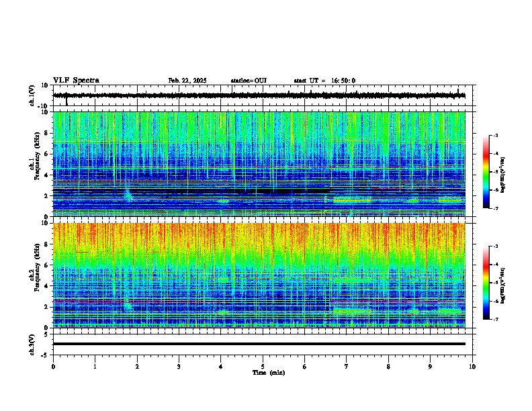Click the time axis tick label "2"

[137, 367]
